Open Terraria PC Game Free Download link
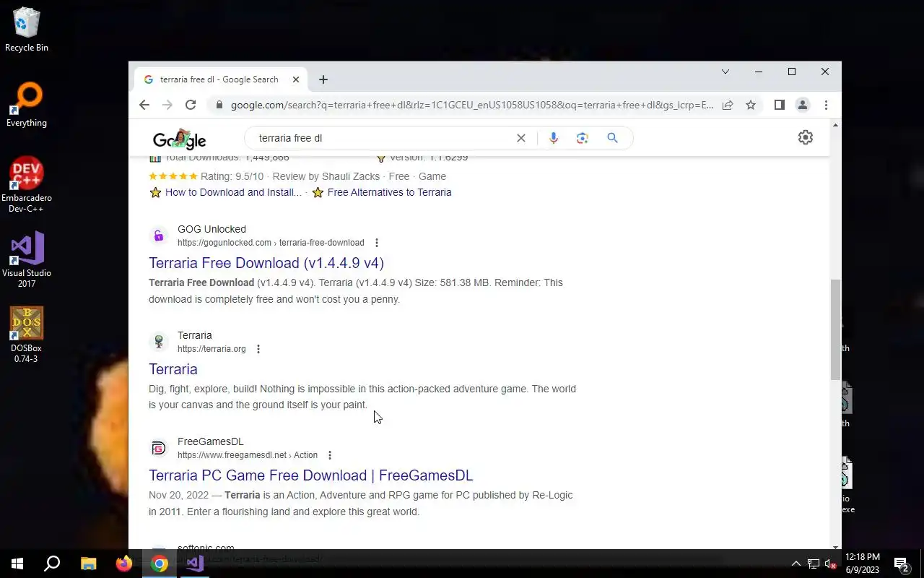Image resolution: width=924 pixels, height=578 pixels. (311, 475)
